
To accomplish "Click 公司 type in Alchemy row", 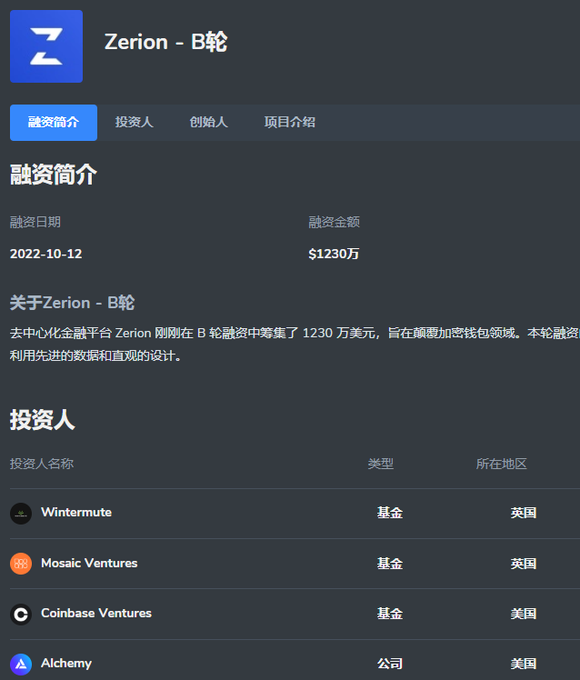I will point(390,663).
